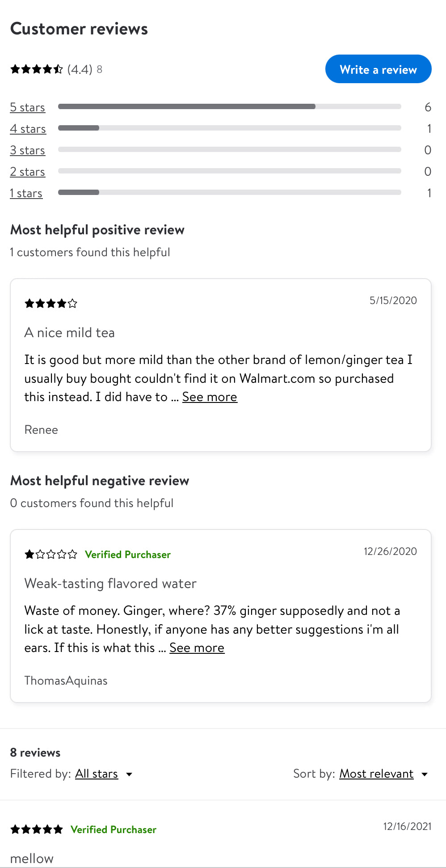The width and height of the screenshot is (446, 868).
Task: Expand ThomasAquinas review with See more
Action: pos(197,648)
